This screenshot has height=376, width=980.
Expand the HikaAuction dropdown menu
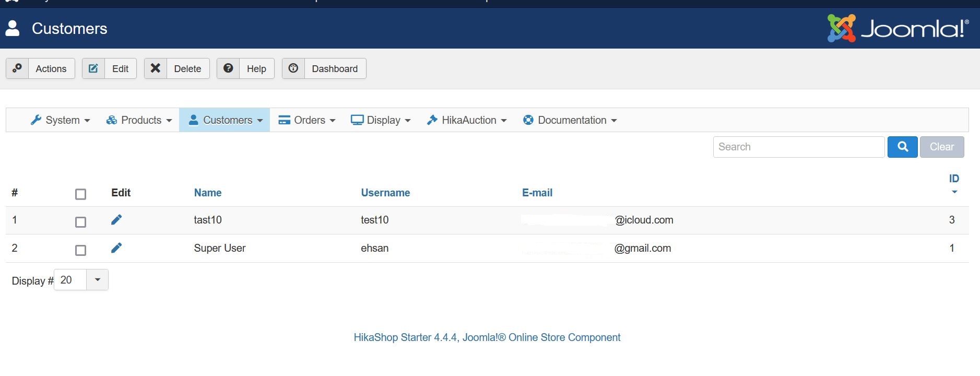coord(467,120)
